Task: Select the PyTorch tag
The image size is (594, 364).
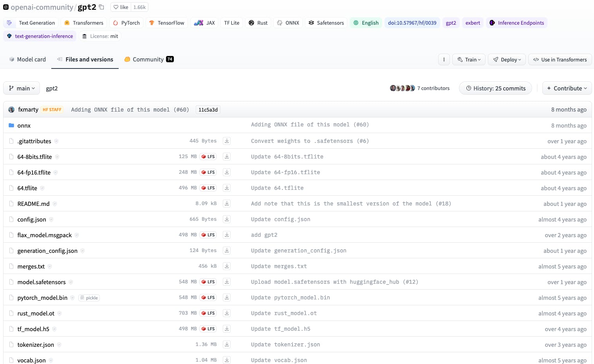Action: click(x=126, y=23)
